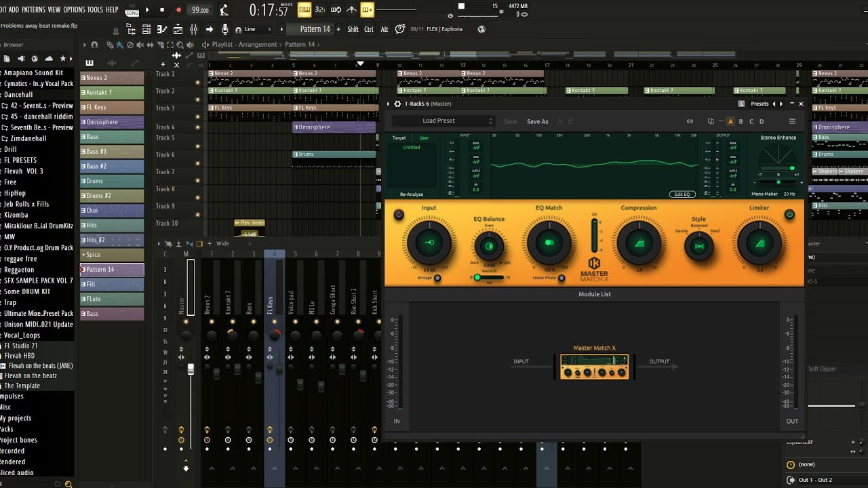This screenshot has height=488, width=868.
Task: Select the Omnisphere pattern in picker
Action: point(112,122)
